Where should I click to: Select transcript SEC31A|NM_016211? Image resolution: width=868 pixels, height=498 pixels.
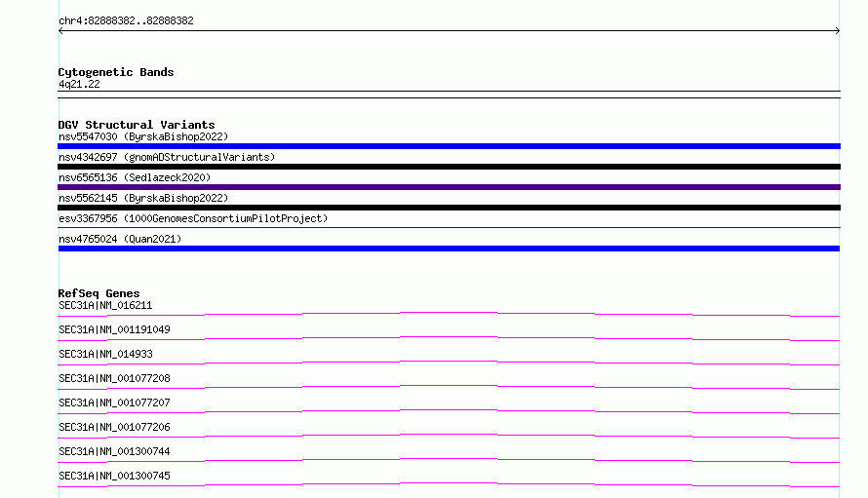(105, 305)
